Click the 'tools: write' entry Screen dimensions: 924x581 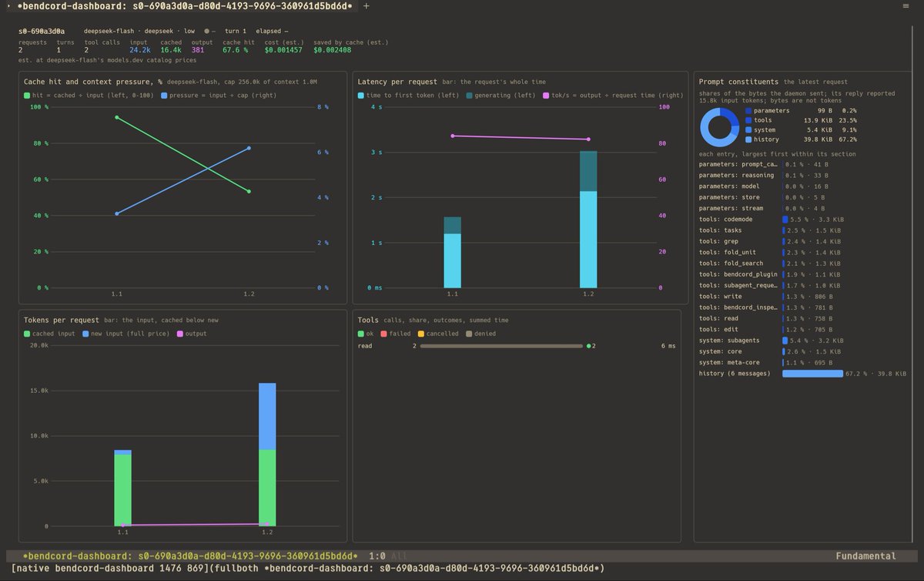click(x=721, y=297)
